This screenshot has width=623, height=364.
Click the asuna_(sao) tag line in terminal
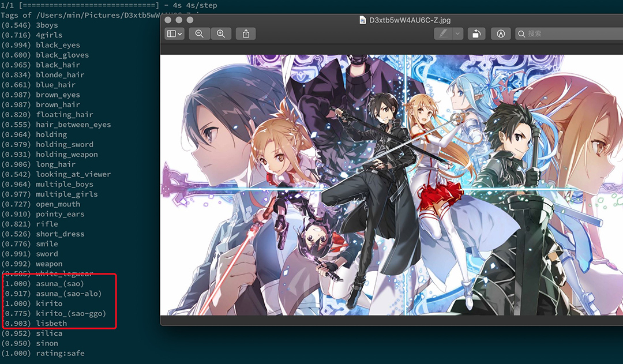59,284
